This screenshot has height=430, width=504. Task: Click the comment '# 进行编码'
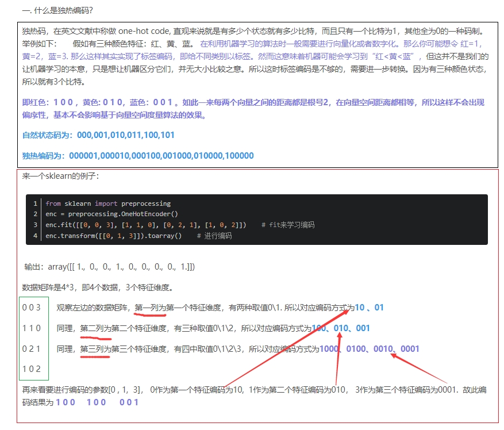(x=214, y=236)
